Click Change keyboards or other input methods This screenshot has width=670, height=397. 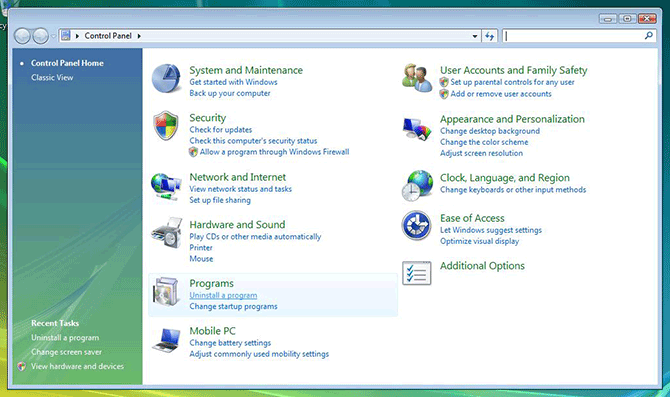513,189
